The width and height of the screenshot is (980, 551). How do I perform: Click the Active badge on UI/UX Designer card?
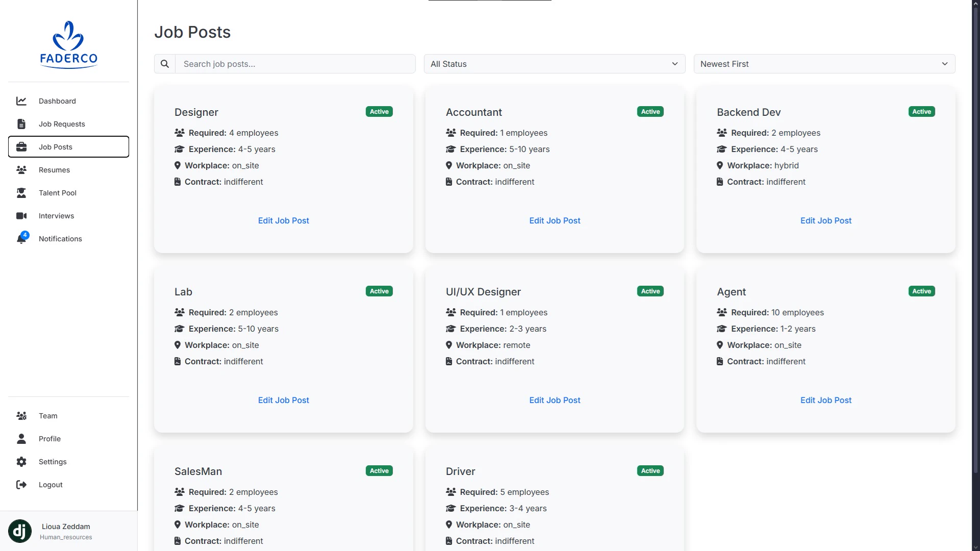[x=650, y=291]
